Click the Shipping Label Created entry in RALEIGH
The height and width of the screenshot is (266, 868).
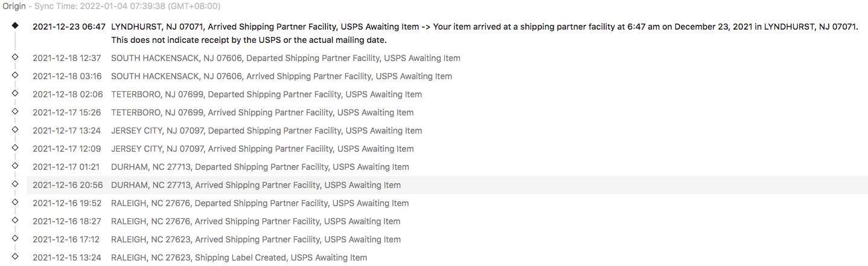pyautogui.click(x=447, y=258)
